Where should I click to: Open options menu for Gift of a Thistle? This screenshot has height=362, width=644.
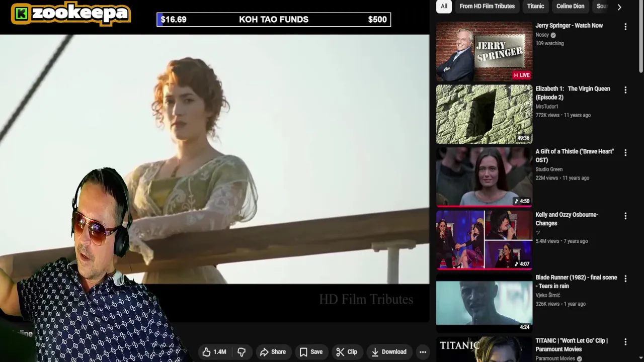pyautogui.click(x=625, y=153)
